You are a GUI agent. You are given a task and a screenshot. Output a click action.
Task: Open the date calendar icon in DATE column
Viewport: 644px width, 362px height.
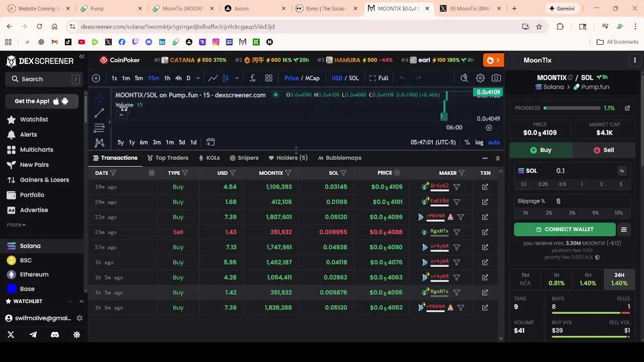(151, 173)
